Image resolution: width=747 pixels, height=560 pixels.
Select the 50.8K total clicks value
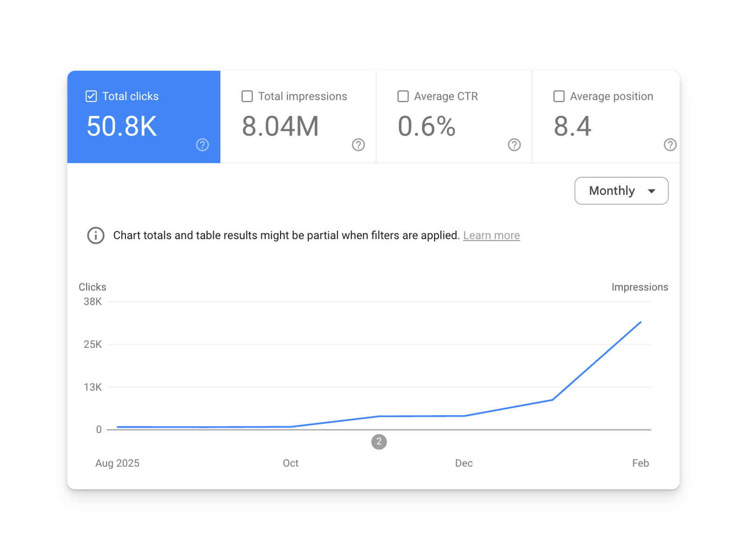click(122, 126)
